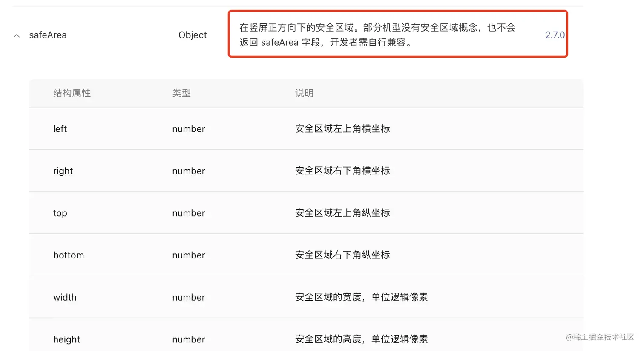Viewport: 644px width, 351px height.
Task: Select the left property cell
Action: point(60,129)
